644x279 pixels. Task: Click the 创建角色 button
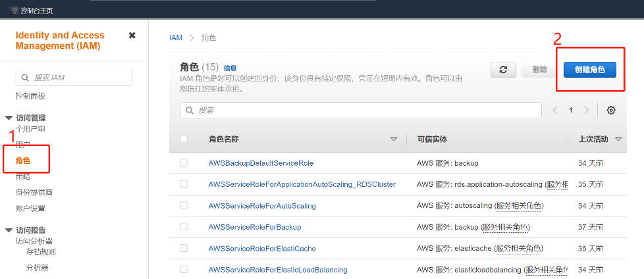click(x=590, y=70)
